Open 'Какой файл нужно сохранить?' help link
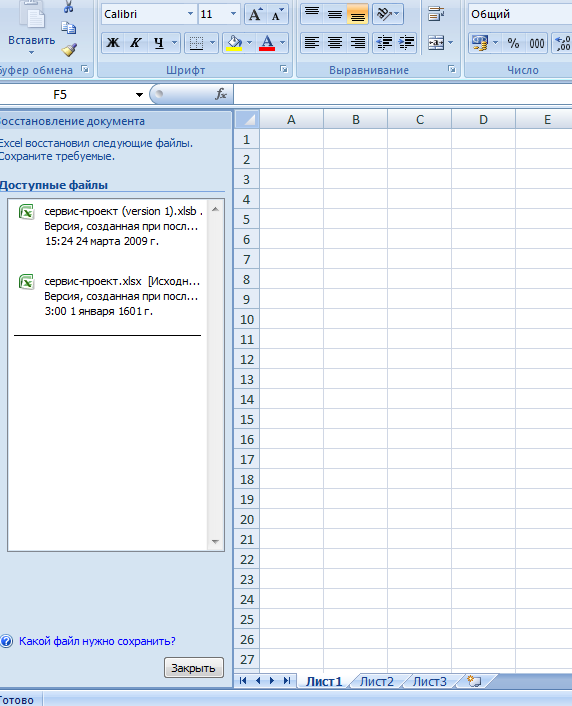The width and height of the screenshot is (572, 706). pos(97,641)
